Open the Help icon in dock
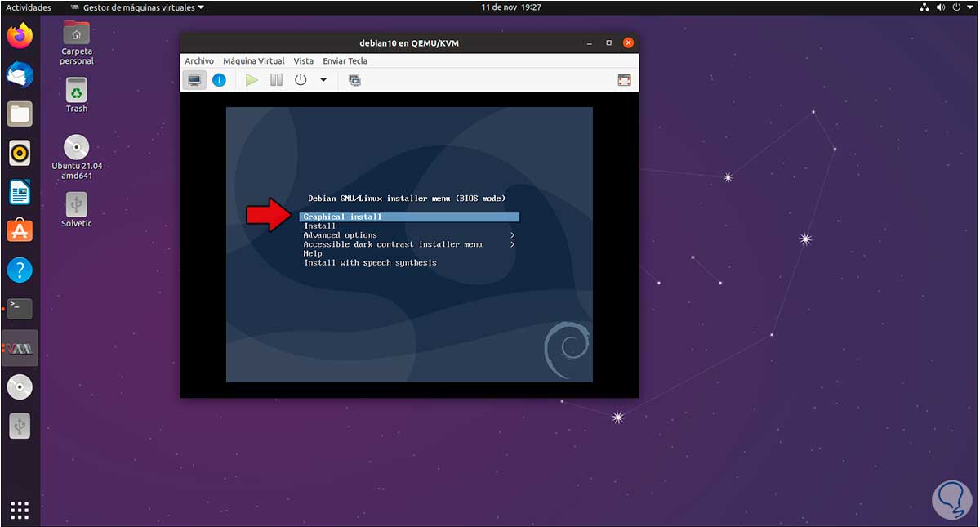This screenshot has width=980, height=527. pos(20,270)
